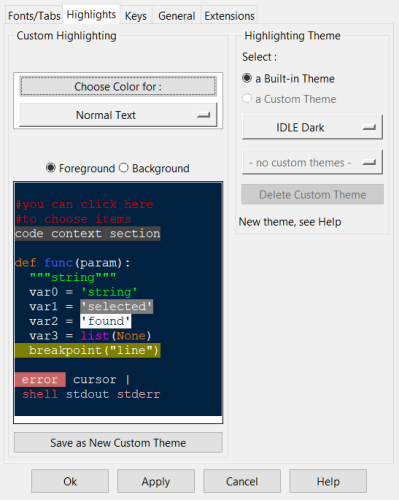
Task: Click the red 'error' sample text
Action: click(x=40, y=379)
